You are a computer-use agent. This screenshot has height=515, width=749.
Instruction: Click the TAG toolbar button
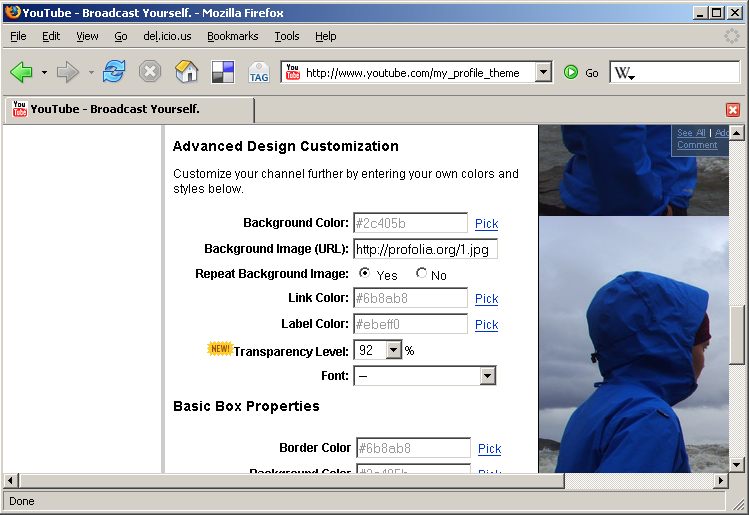coord(259,73)
